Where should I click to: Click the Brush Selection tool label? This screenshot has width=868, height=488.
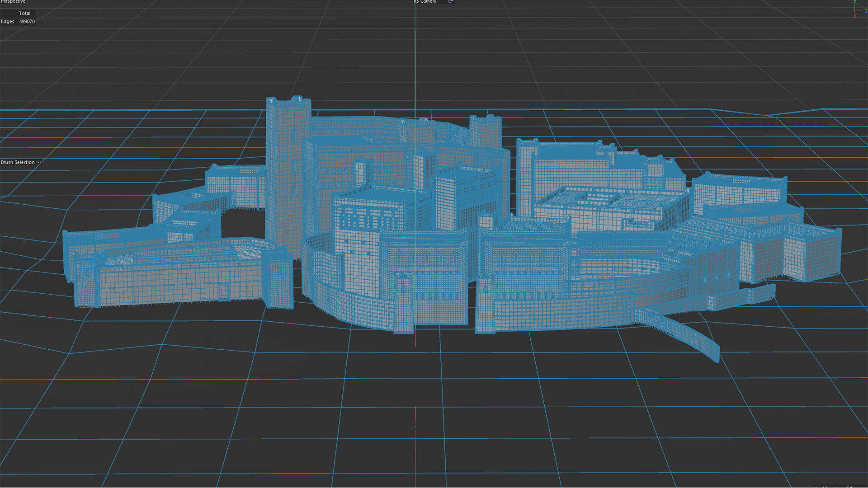pos(18,162)
